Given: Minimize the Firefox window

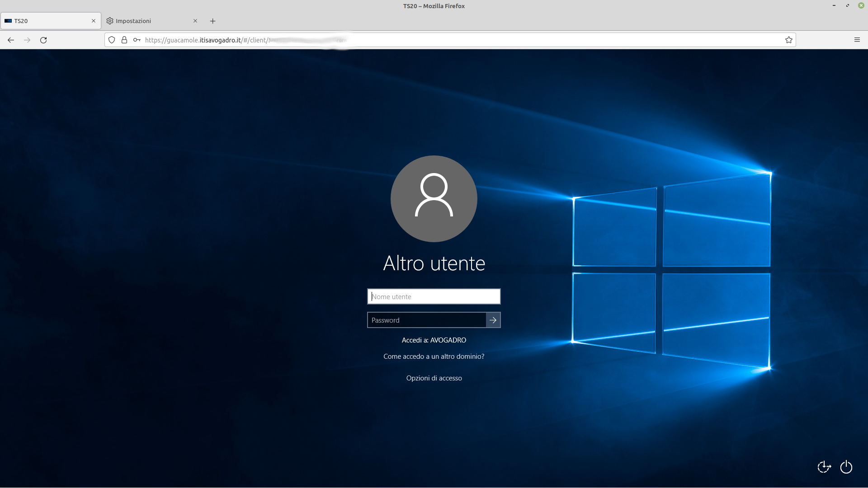Looking at the screenshot, I should [x=834, y=5].
